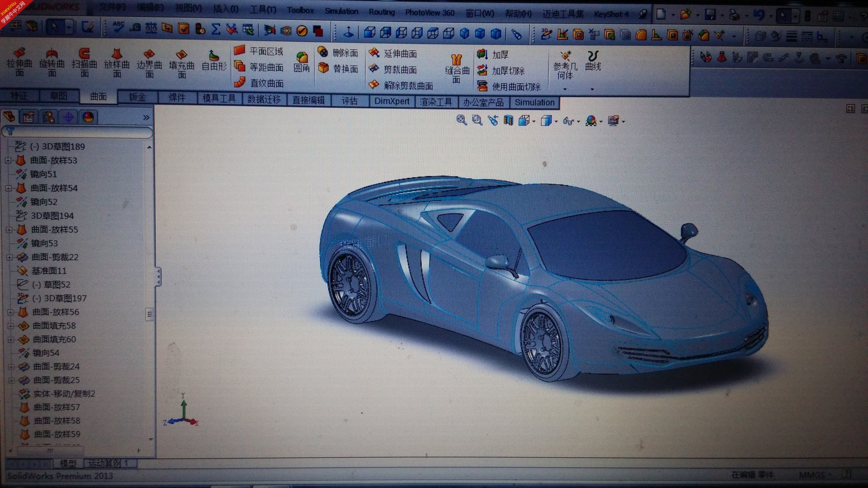Image resolution: width=868 pixels, height=488 pixels.
Task: Switch to the Simulation command tab
Action: pyautogui.click(x=535, y=102)
